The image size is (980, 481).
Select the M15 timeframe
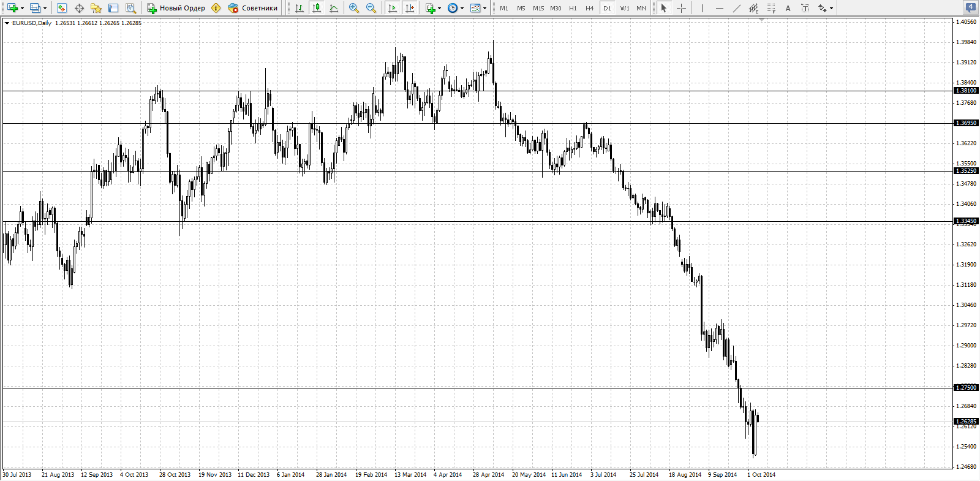pyautogui.click(x=538, y=8)
